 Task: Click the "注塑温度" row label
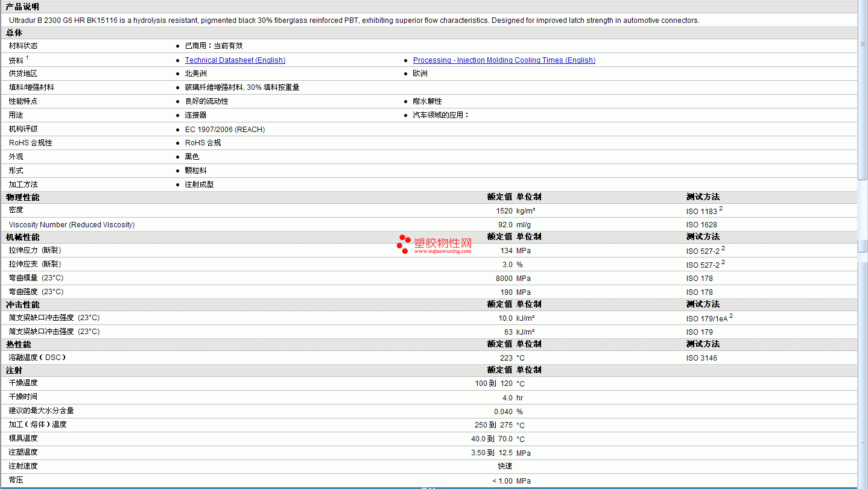click(23, 452)
